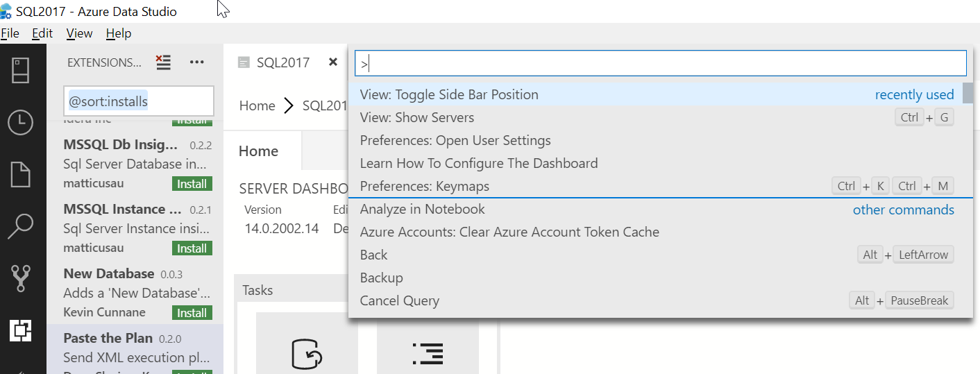980x374 pixels.
Task: Run 'View: Toggle Side Bar Position' command
Action: tap(449, 94)
